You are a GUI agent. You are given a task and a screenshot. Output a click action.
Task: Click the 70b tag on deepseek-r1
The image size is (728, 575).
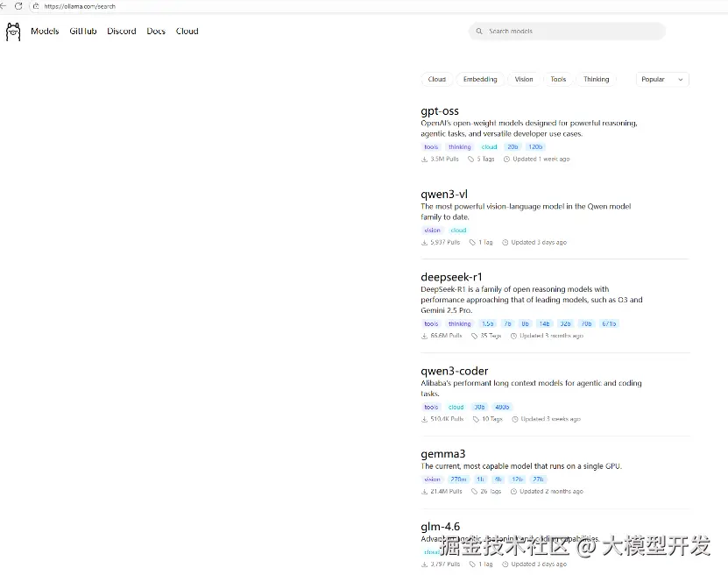click(587, 323)
